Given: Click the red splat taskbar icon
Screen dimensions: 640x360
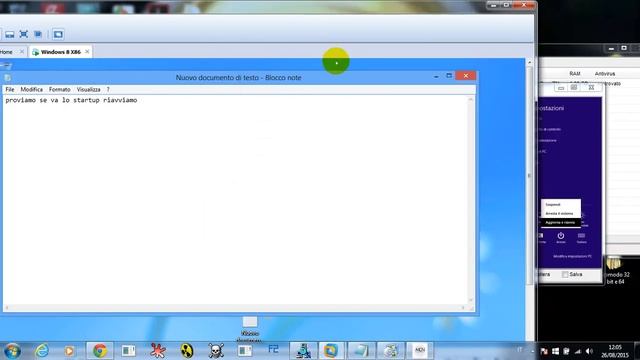Looking at the screenshot, I should tap(158, 351).
